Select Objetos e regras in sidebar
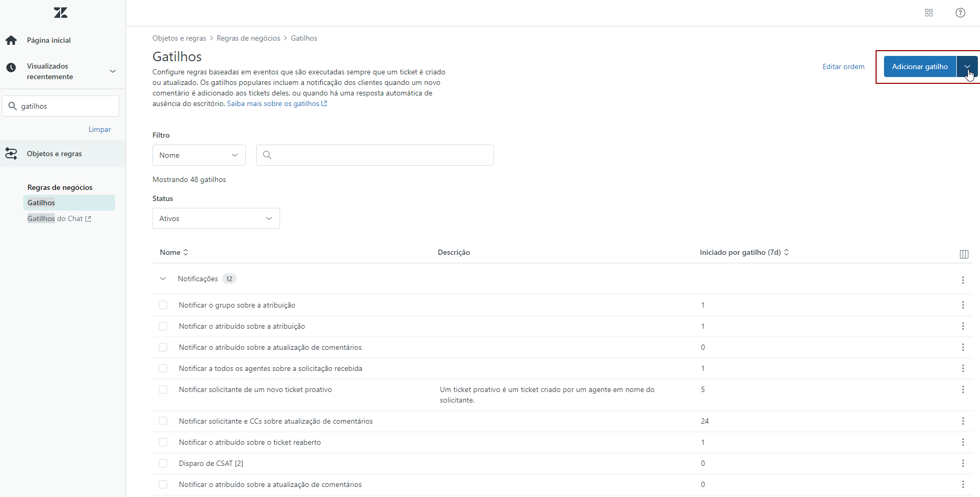 pos(54,154)
